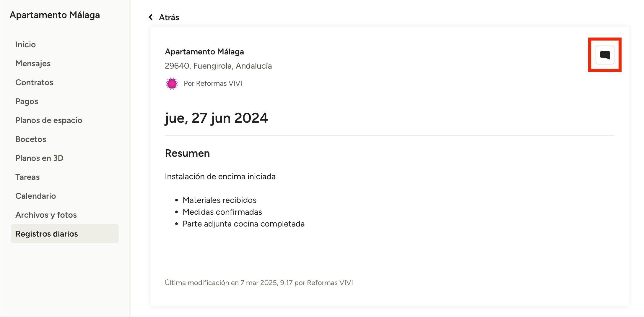Open Inicio in the sidebar
Image resolution: width=644 pixels, height=317 pixels.
25,44
